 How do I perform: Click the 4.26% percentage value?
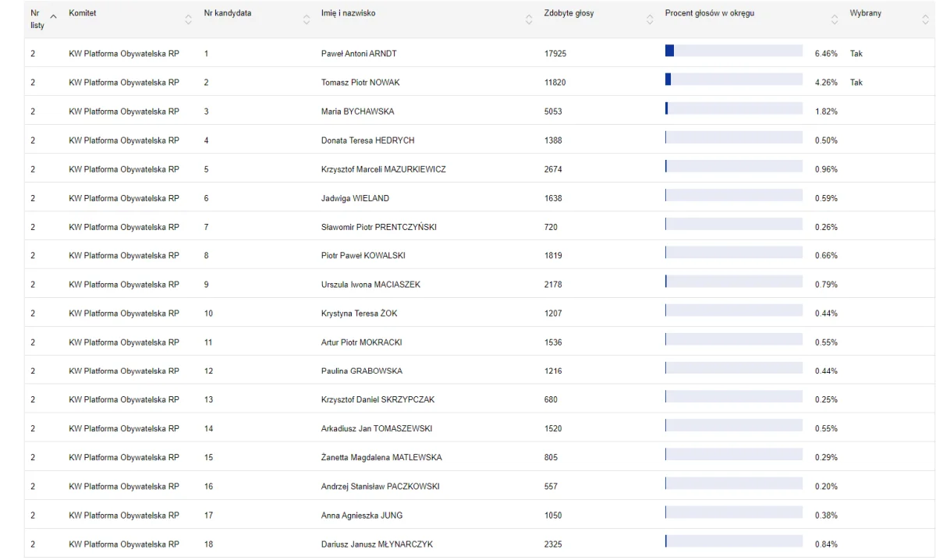[826, 83]
